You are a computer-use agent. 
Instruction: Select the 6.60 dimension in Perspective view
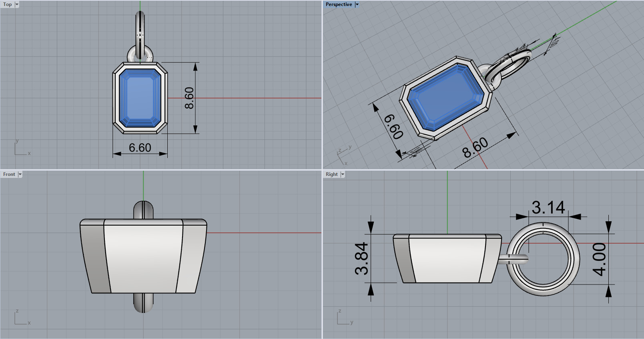pos(393,127)
